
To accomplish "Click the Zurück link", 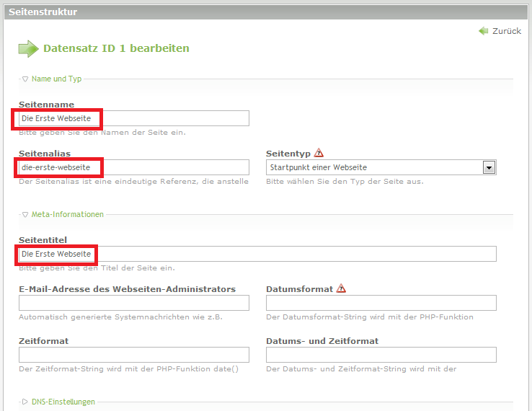I will coord(506,31).
